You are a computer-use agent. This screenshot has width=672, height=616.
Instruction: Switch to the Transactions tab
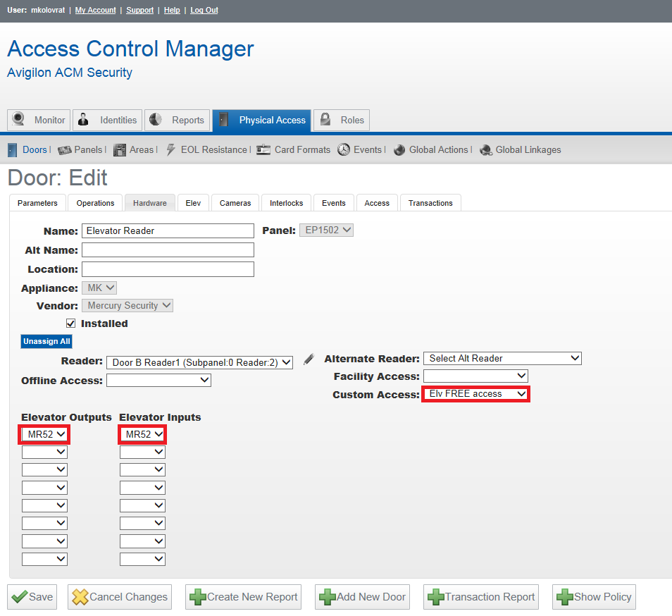point(430,203)
